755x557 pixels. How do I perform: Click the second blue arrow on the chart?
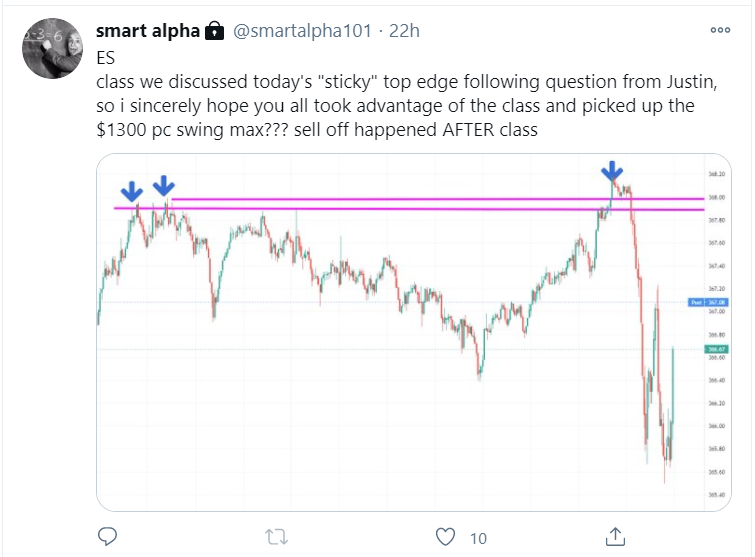(x=165, y=186)
